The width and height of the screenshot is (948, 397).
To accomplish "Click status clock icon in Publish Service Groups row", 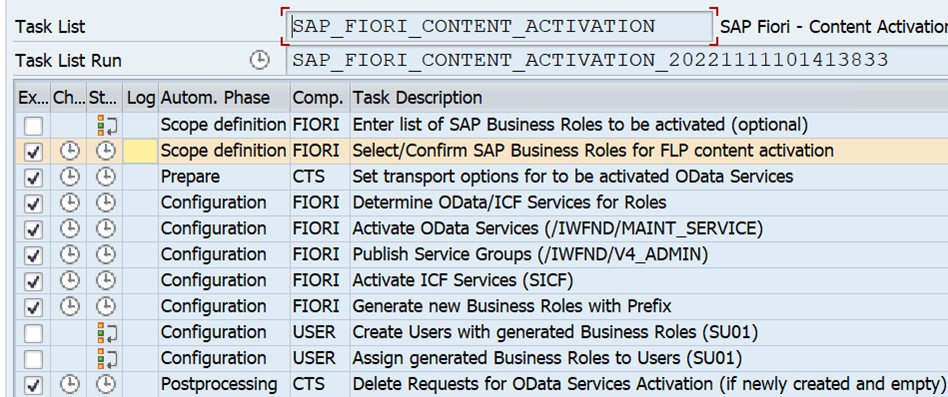I will (x=106, y=254).
